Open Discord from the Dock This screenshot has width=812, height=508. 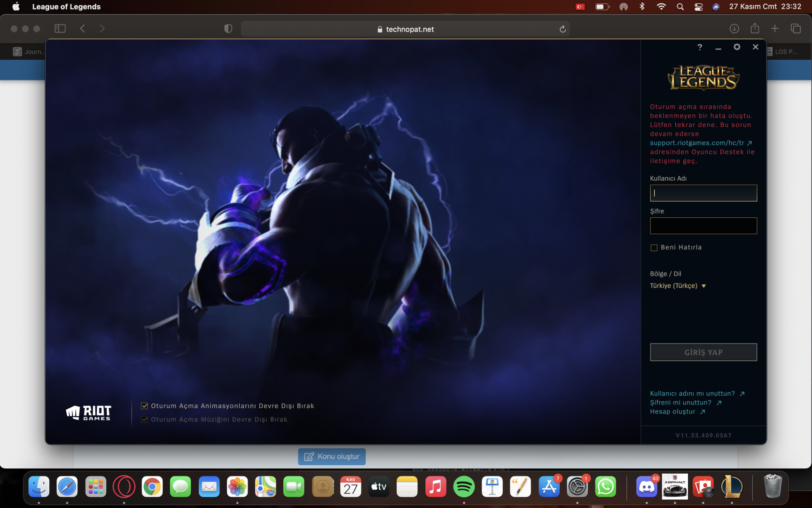click(x=647, y=487)
